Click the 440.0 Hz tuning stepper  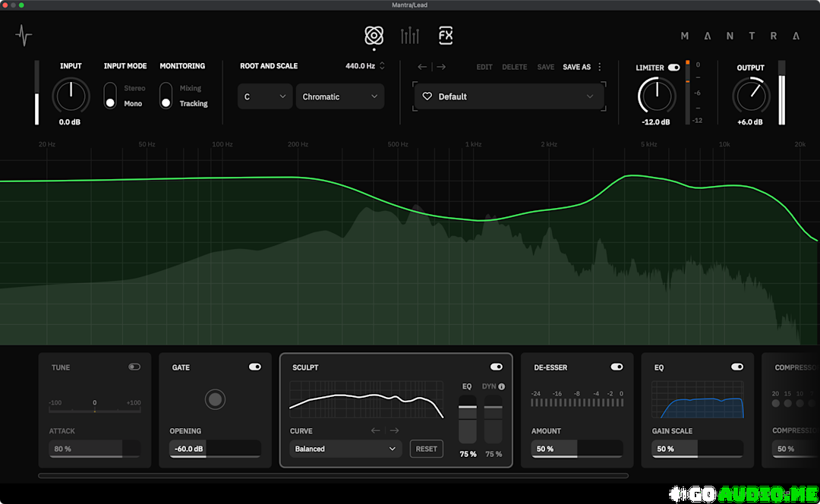382,66
